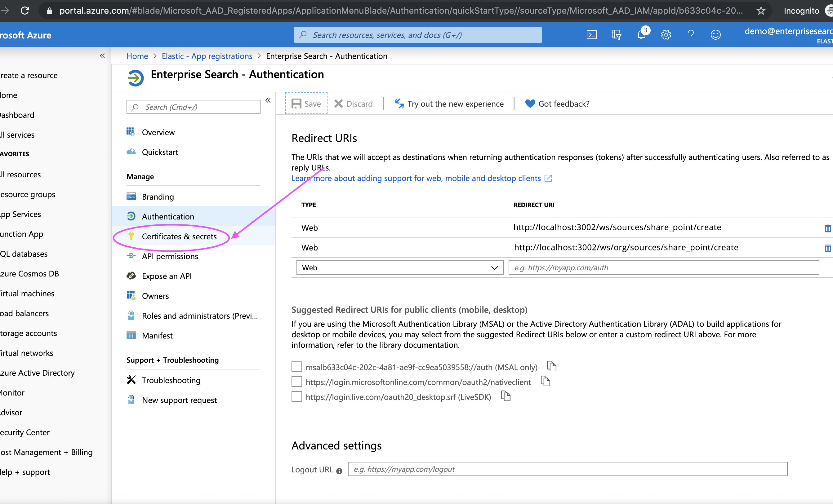Click the directory and subscription filter icon
This screenshot has width=833, height=504.
point(616,35)
